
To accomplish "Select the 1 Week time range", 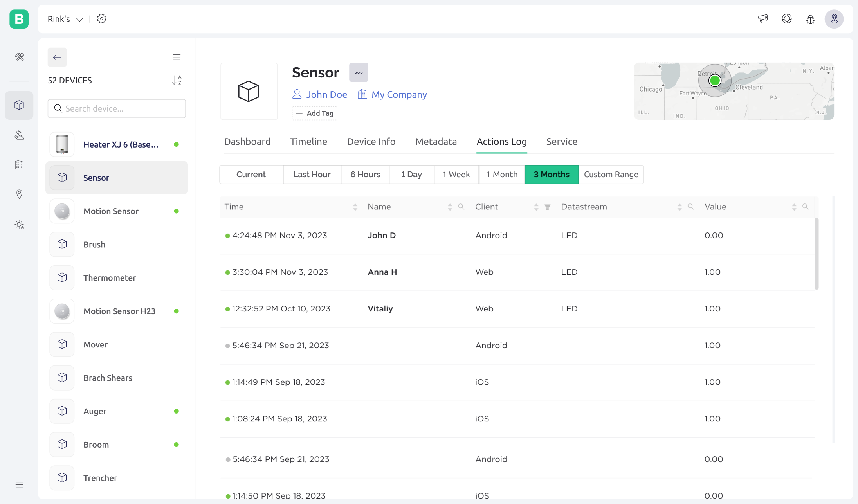I will point(456,175).
